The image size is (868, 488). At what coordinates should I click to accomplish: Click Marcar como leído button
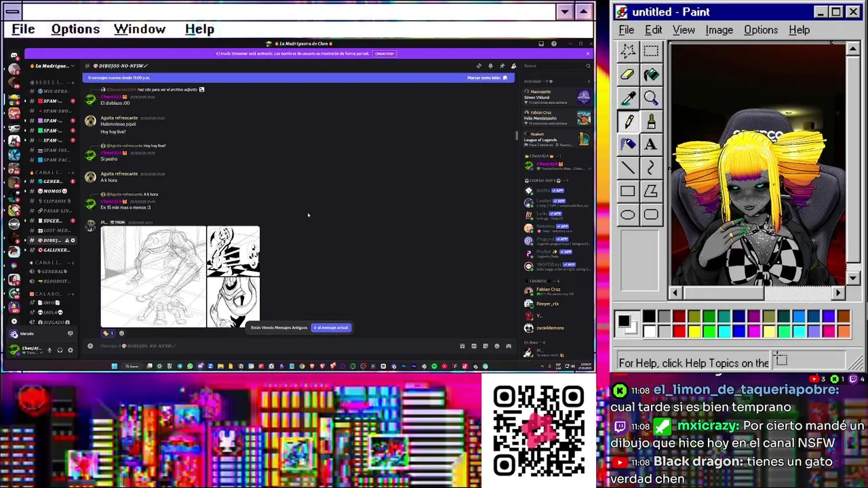pyautogui.click(x=487, y=78)
